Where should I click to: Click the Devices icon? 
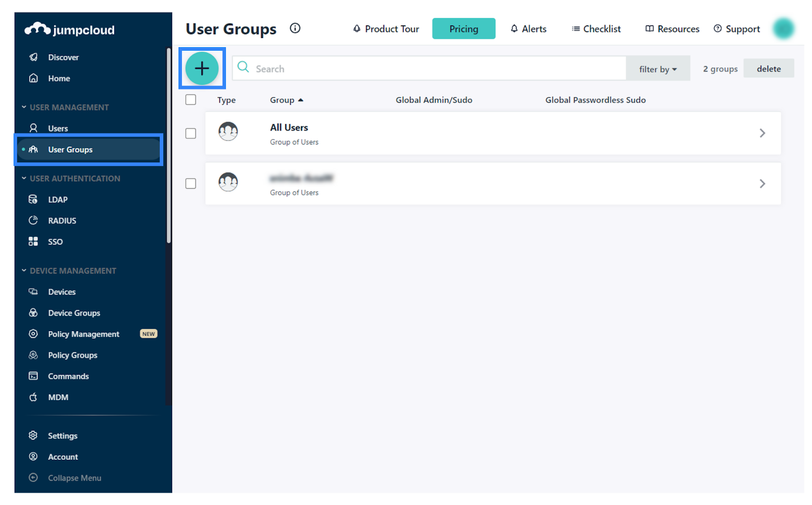tap(33, 292)
